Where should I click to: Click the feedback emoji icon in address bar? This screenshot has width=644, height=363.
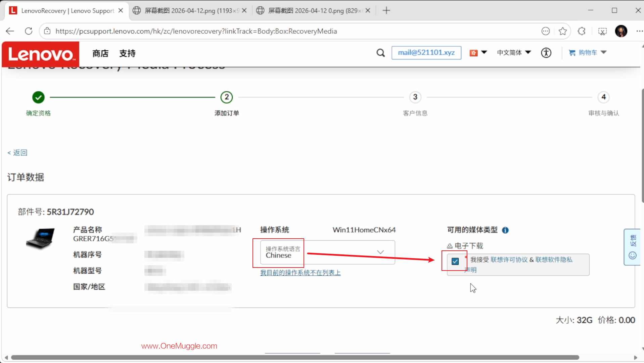click(546, 31)
